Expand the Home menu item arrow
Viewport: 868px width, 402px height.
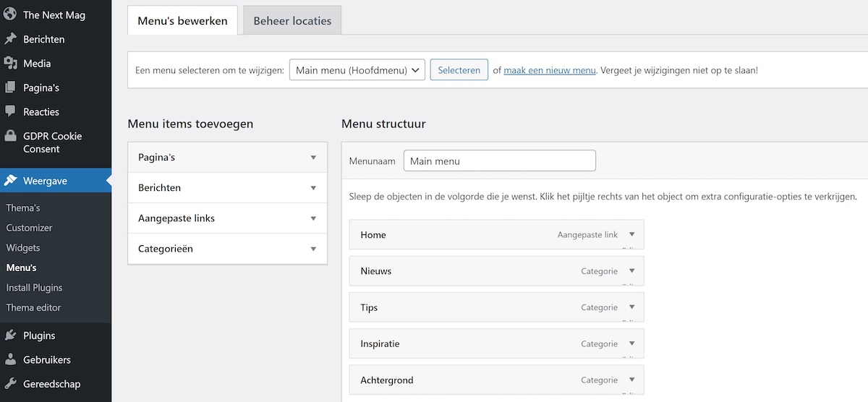(631, 234)
